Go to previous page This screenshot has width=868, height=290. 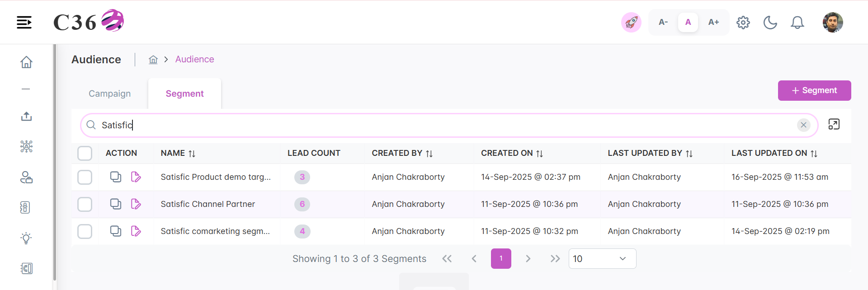(x=474, y=258)
